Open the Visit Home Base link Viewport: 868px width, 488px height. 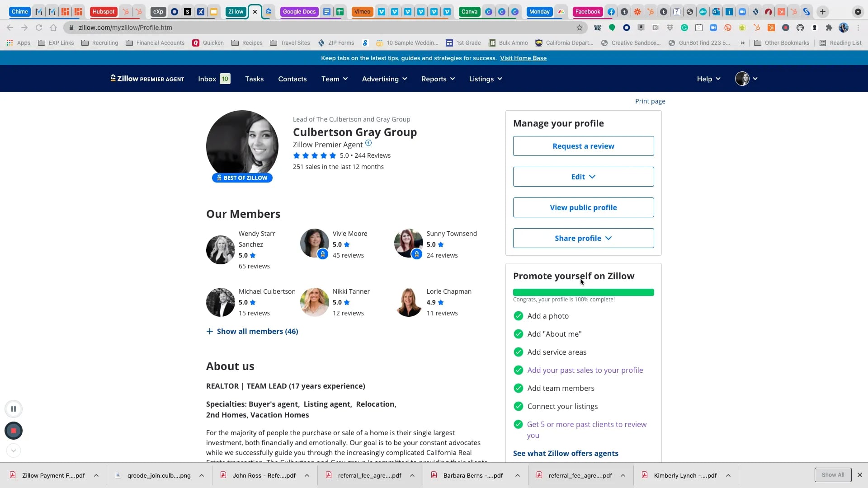pyautogui.click(x=523, y=58)
